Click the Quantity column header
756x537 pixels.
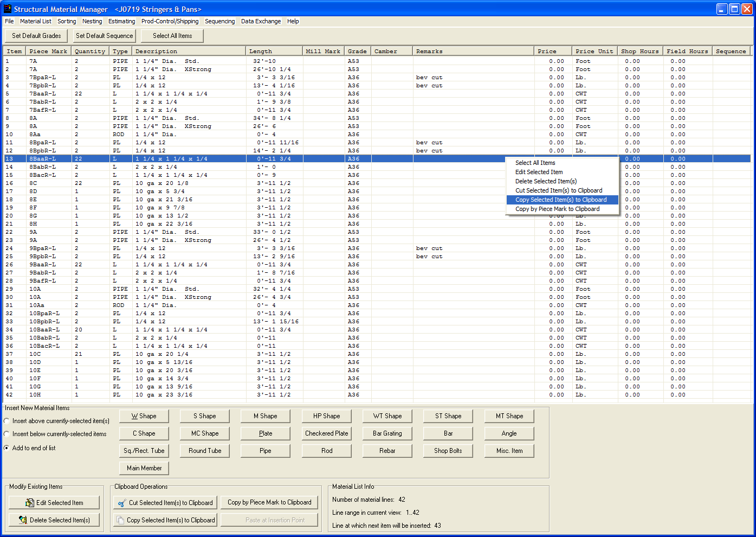point(90,51)
